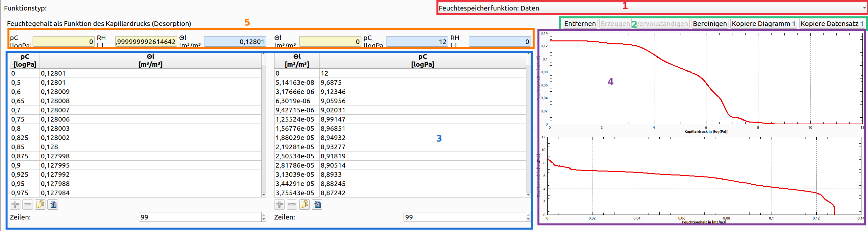This screenshot has height=231, width=868.
Task: Select cell 5,14163e-08 in the right table
Action: coord(297,83)
